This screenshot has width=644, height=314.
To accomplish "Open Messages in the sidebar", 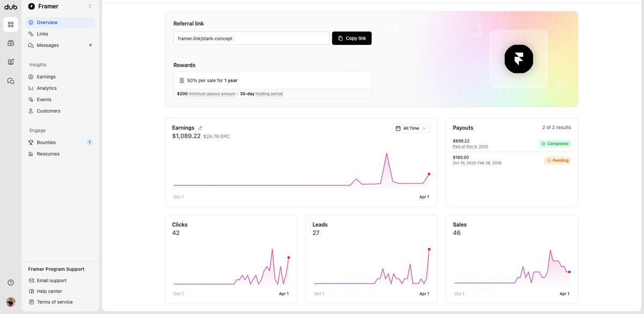I will (60, 45).
